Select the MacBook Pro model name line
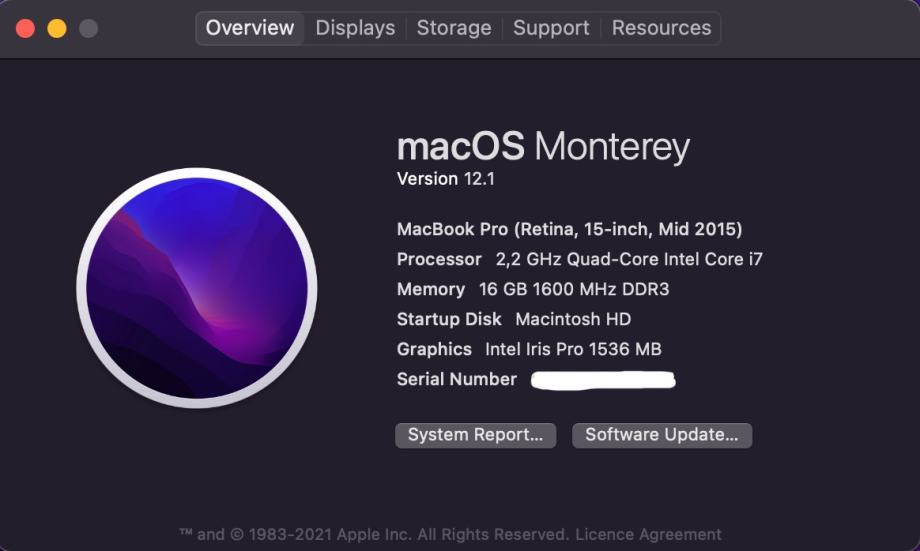The width and height of the screenshot is (920, 551). point(569,229)
